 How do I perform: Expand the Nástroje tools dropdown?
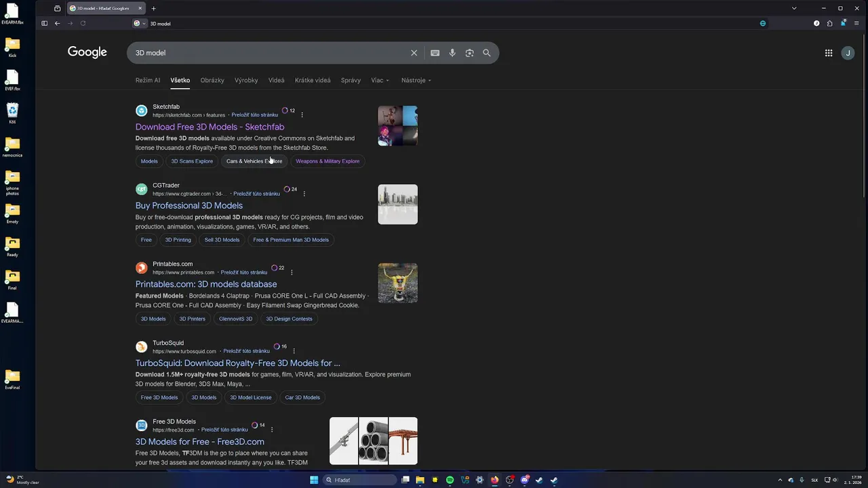click(x=416, y=80)
